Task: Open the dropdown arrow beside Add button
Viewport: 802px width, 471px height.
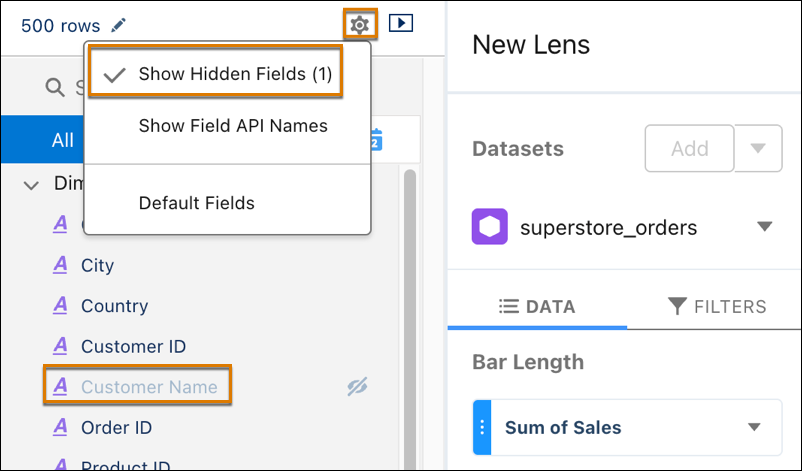Action: tap(758, 148)
